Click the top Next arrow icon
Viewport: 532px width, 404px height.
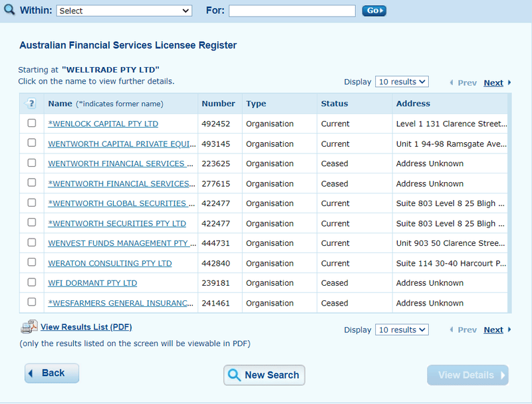[509, 82]
